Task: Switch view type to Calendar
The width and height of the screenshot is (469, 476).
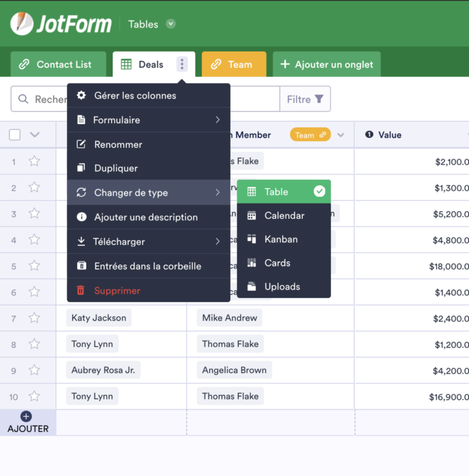Action: pos(283,216)
